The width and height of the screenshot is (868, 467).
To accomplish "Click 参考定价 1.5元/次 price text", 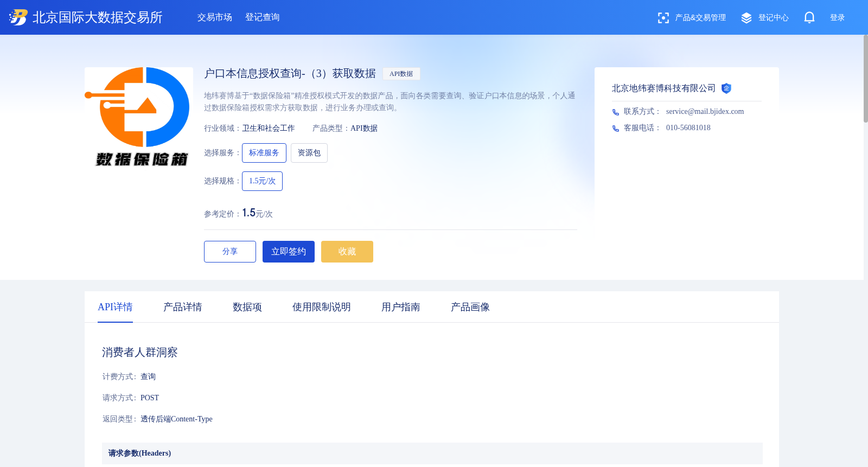I will point(239,213).
